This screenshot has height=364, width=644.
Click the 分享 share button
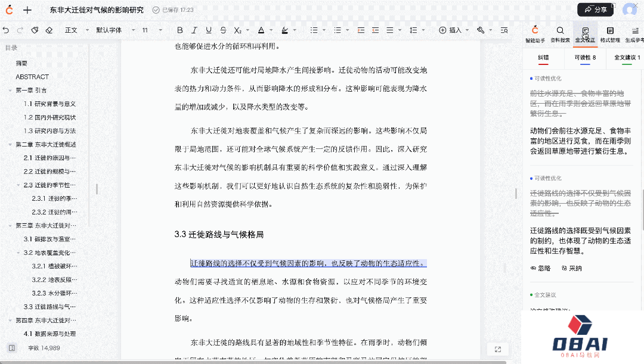[595, 10]
